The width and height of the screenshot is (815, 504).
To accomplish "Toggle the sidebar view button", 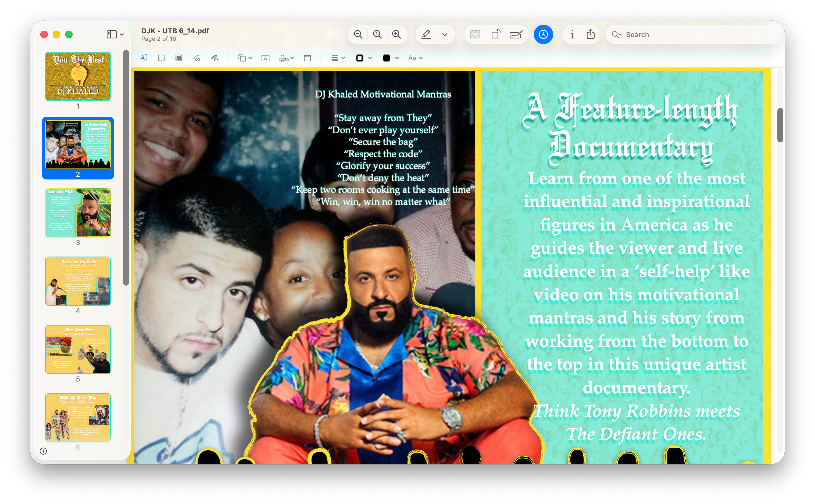I will pyautogui.click(x=112, y=34).
